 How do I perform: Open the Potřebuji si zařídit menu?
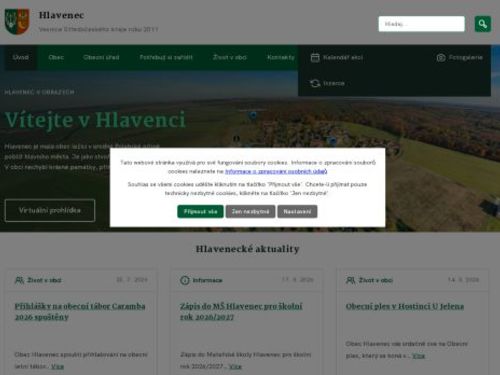click(166, 57)
